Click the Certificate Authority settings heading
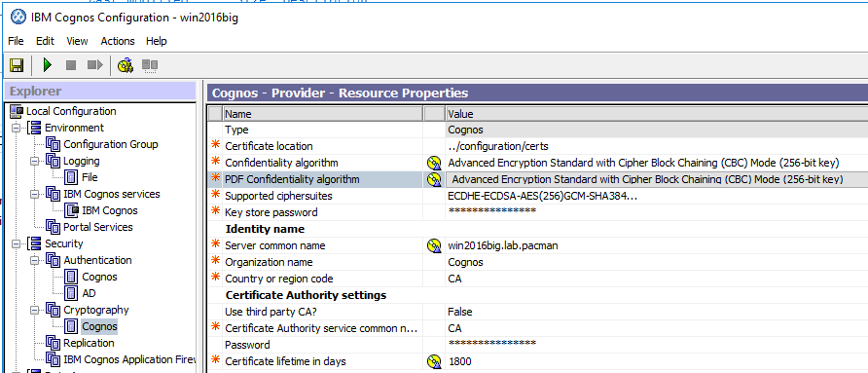Screen dimensions: 868x373 click(306, 295)
